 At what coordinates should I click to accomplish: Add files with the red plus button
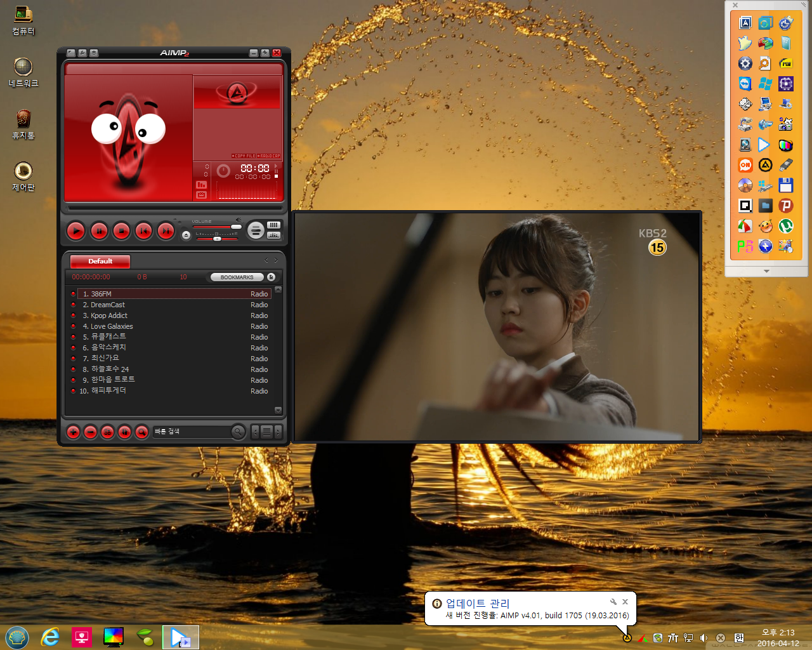click(74, 432)
